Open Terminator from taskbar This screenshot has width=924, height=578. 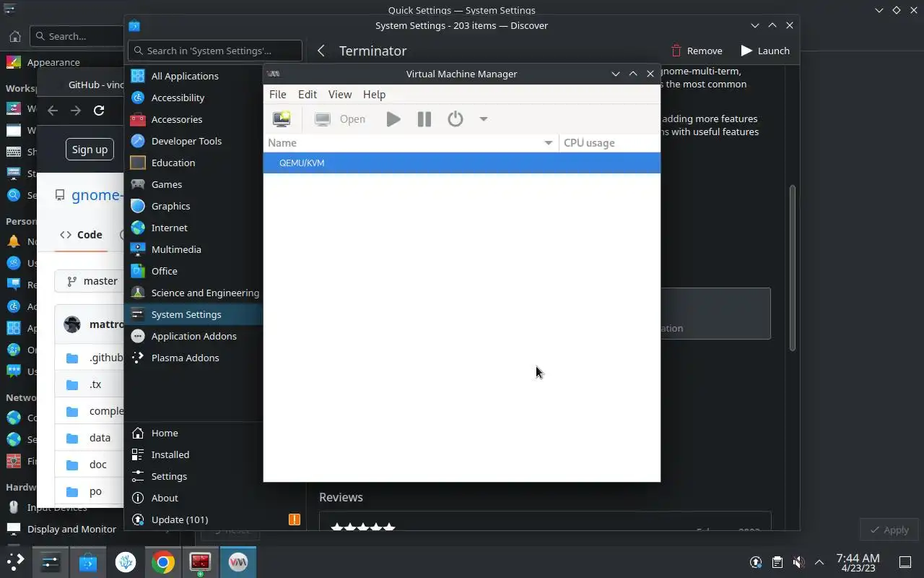pos(201,561)
